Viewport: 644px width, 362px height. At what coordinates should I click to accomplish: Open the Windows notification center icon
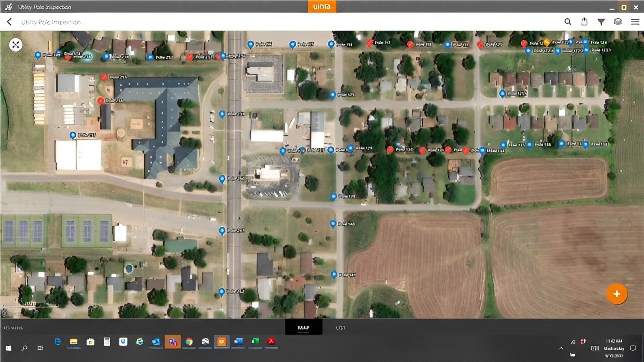tap(633, 348)
